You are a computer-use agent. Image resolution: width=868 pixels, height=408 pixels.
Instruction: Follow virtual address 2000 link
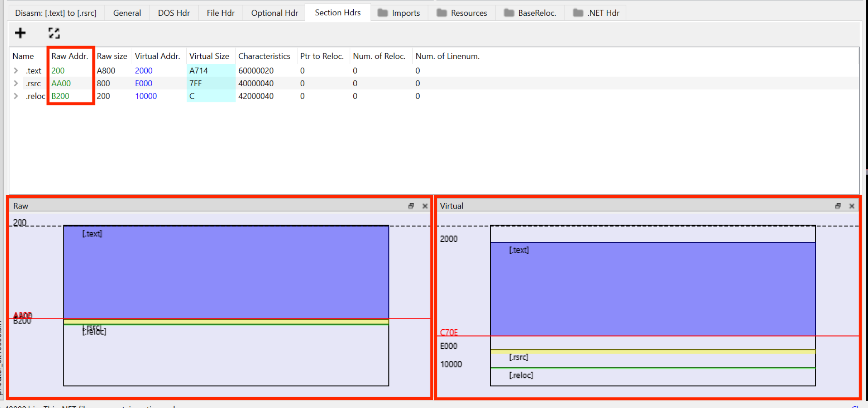[143, 71]
